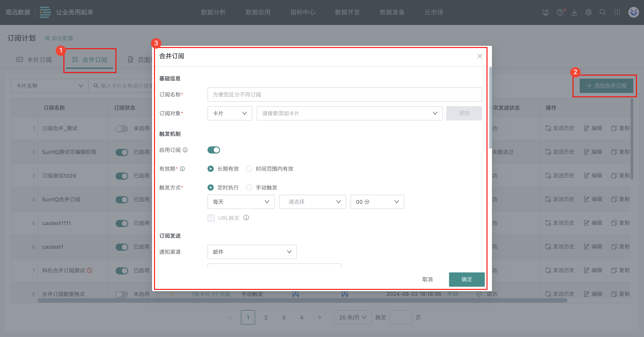
Task: Click info icon next to URL触发
Action: [246, 218]
